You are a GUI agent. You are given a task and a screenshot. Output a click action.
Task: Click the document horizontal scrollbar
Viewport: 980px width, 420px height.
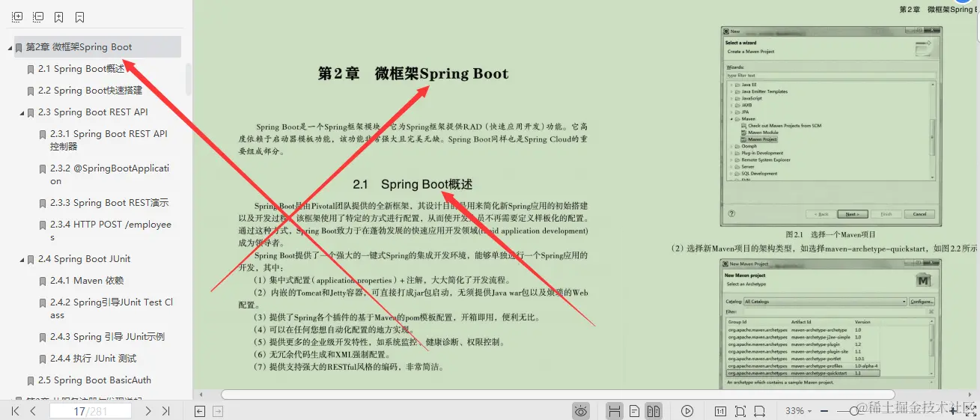point(558,395)
